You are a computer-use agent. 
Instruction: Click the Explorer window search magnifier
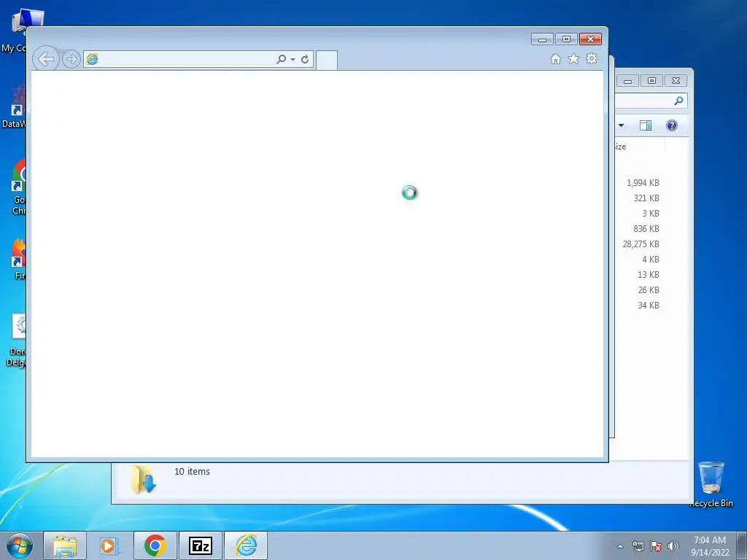[678, 101]
